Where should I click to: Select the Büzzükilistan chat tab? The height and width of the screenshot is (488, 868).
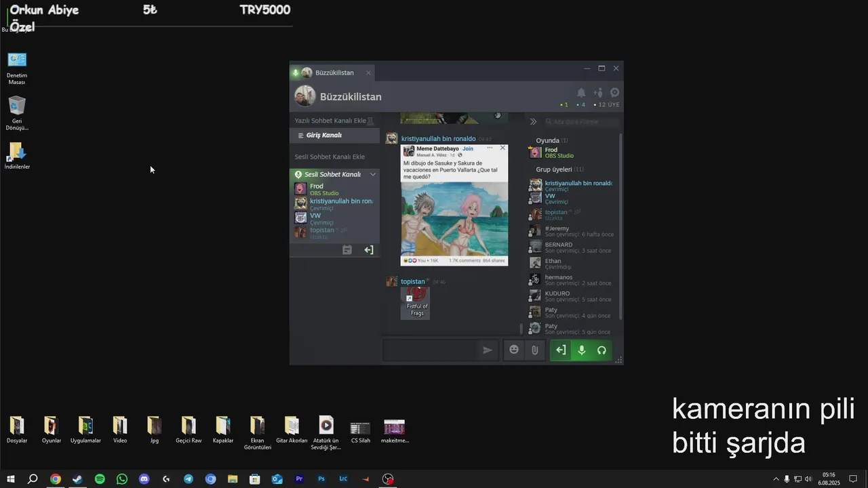click(x=333, y=73)
